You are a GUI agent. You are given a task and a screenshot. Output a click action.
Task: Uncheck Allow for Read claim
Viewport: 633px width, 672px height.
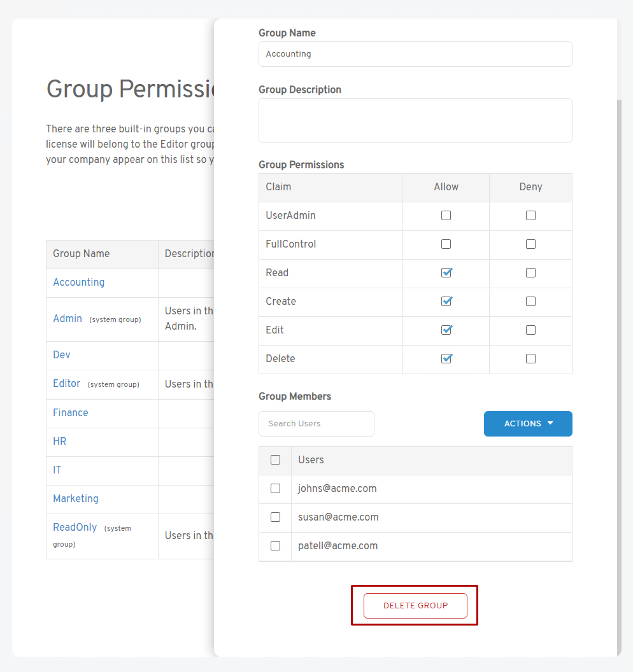coord(446,273)
